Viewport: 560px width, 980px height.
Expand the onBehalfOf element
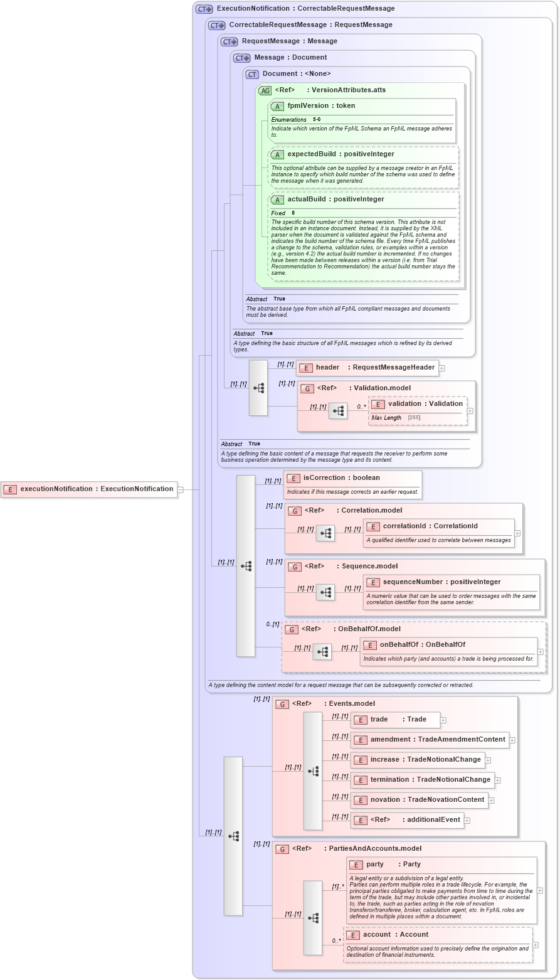point(541,651)
